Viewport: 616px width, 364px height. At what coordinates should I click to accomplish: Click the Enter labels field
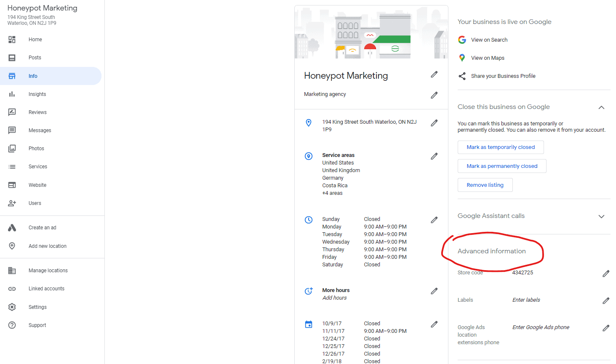(x=526, y=300)
